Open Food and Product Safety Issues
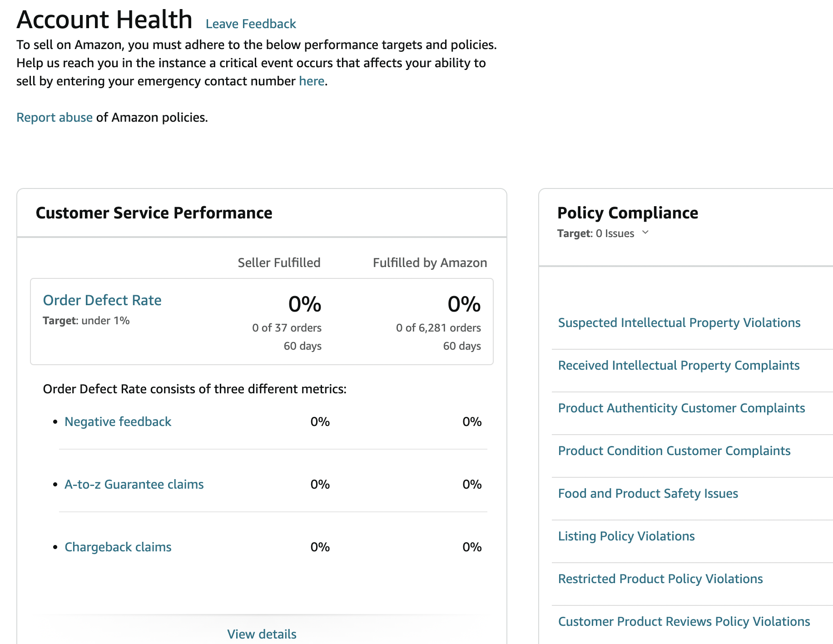 click(x=648, y=493)
